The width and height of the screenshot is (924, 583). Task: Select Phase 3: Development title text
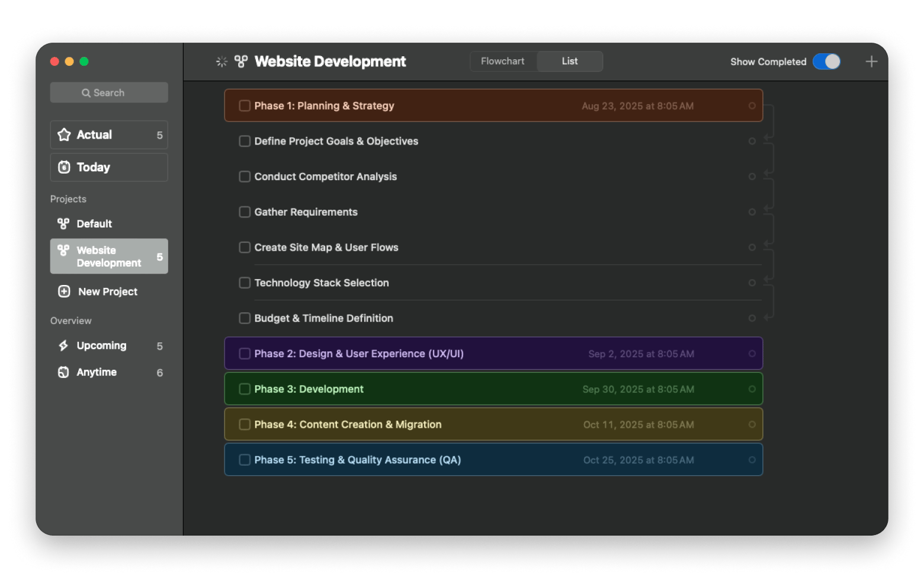click(x=309, y=389)
